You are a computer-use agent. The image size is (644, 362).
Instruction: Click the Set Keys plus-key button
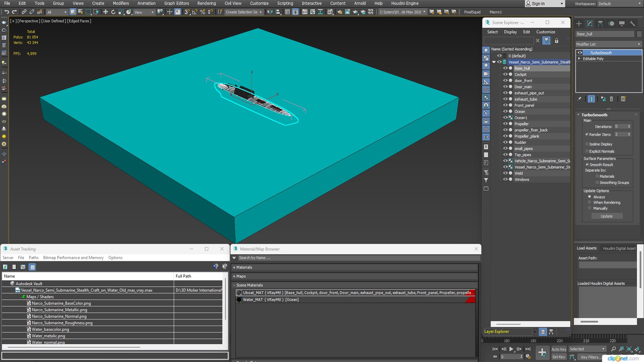pyautogui.click(x=542, y=353)
